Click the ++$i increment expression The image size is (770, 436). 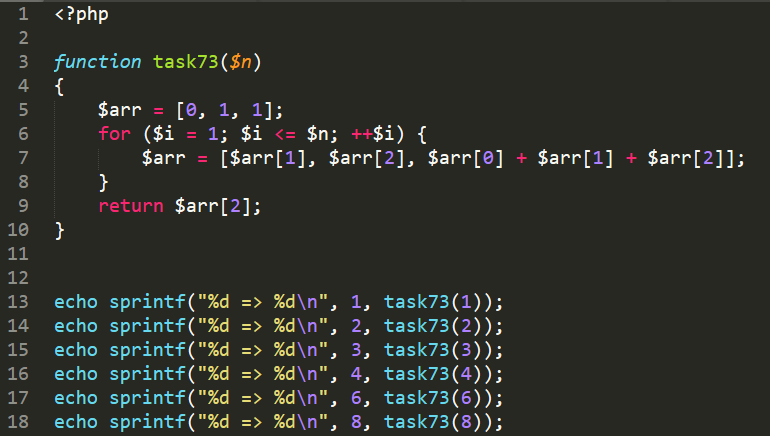(x=372, y=134)
